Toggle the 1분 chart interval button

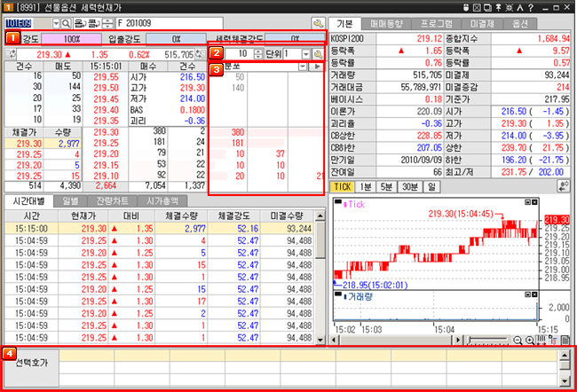(x=364, y=187)
